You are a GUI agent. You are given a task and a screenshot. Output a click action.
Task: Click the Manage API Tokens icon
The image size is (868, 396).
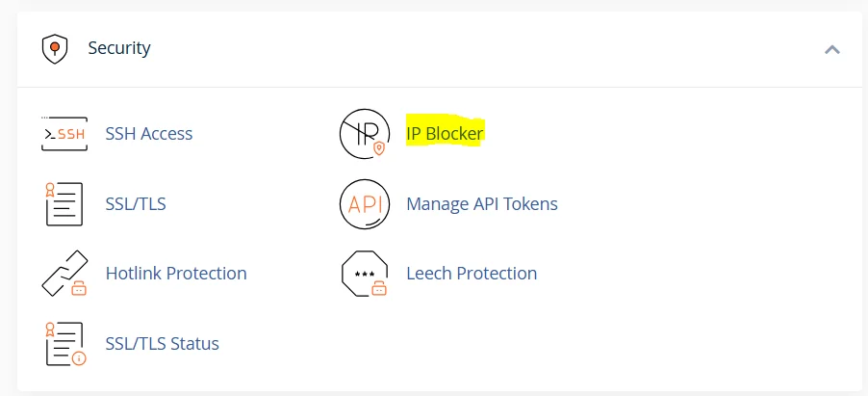[365, 204]
